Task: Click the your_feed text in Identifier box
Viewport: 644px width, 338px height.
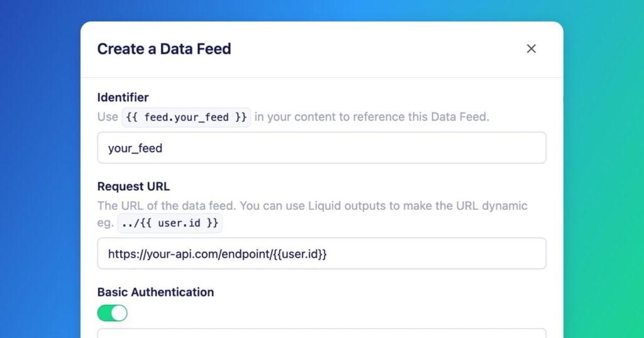Action: (x=135, y=149)
